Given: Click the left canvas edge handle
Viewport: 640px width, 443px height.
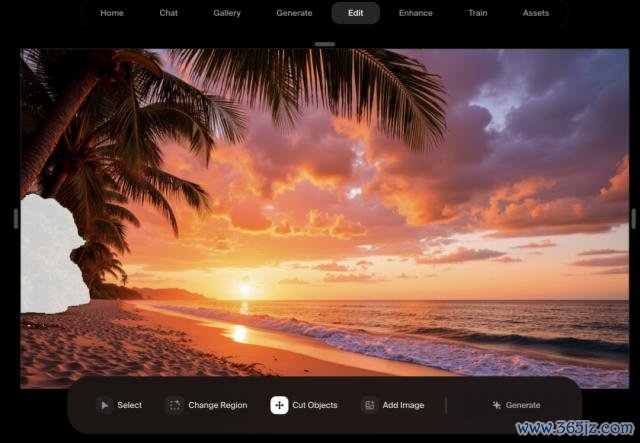Looking at the screenshot, I should 16,219.
